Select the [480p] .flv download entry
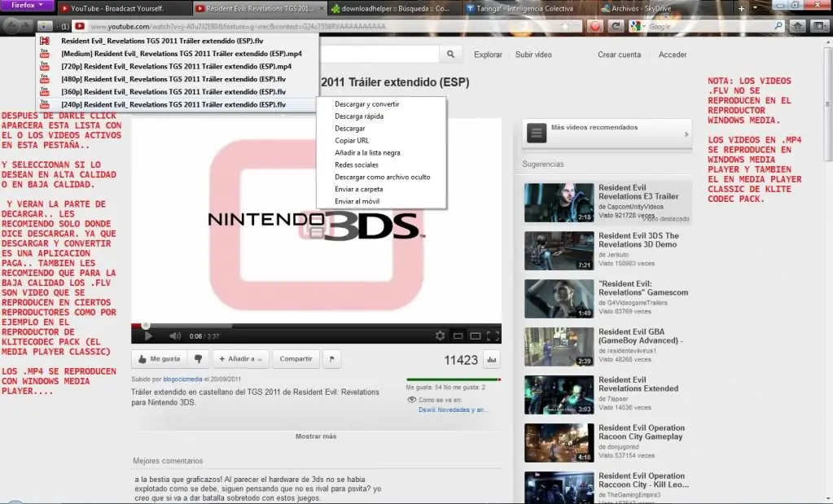 178,79
